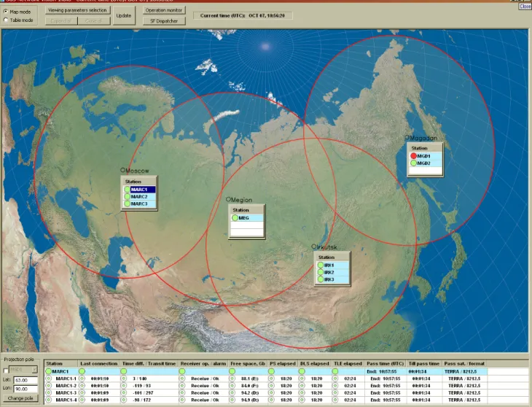The width and height of the screenshot is (532, 407).
Task: Click the Pass time (UTC) column header
Action: click(385, 363)
